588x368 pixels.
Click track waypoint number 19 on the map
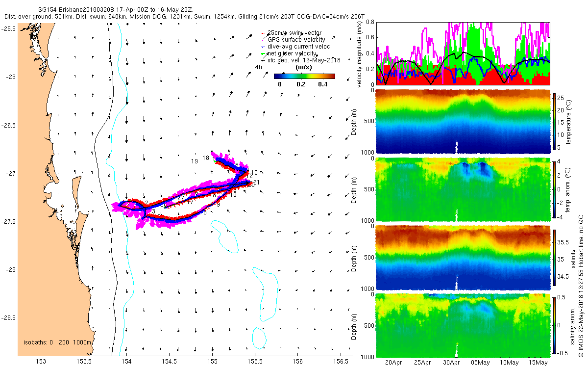coord(195,161)
